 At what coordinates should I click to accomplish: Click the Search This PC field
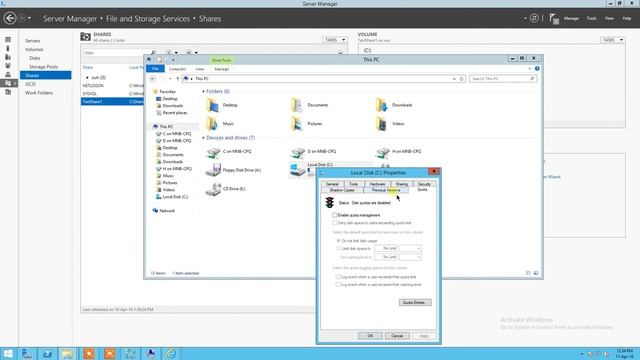[502, 79]
